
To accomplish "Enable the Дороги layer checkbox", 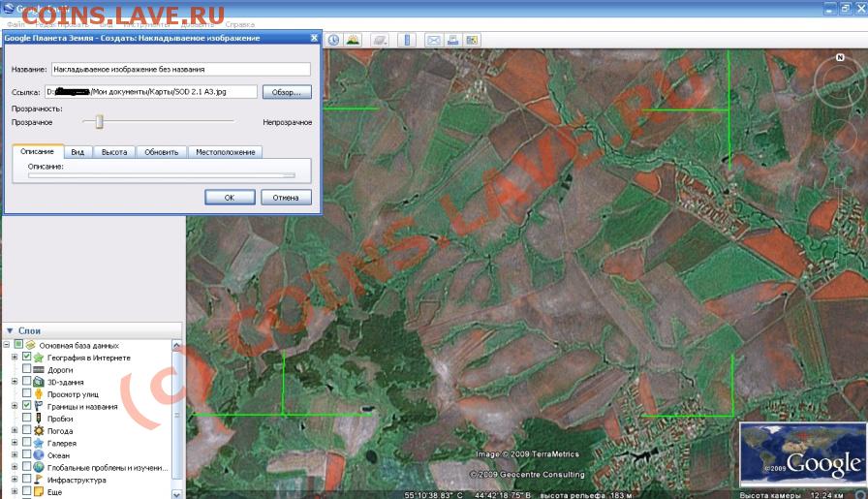I will coord(26,369).
